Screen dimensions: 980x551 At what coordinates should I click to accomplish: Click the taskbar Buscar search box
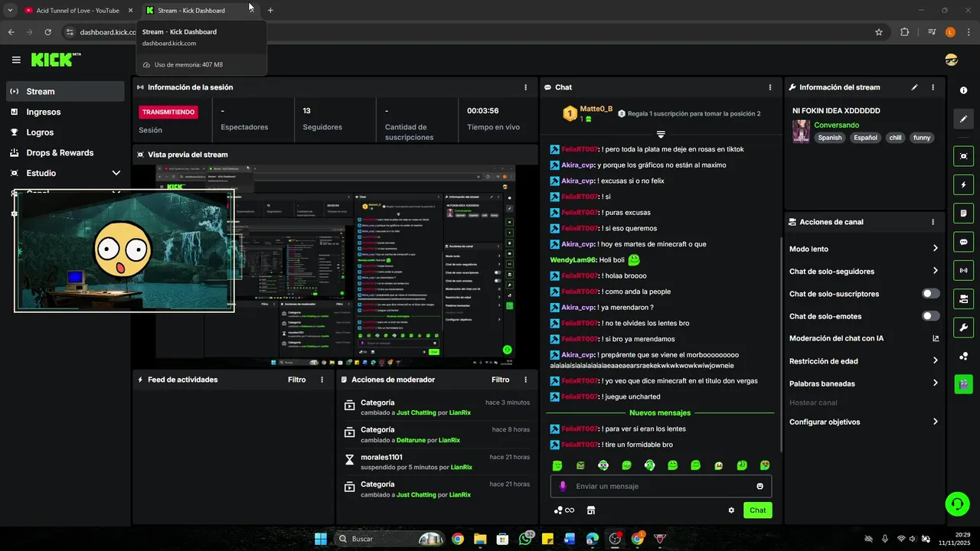click(x=391, y=539)
